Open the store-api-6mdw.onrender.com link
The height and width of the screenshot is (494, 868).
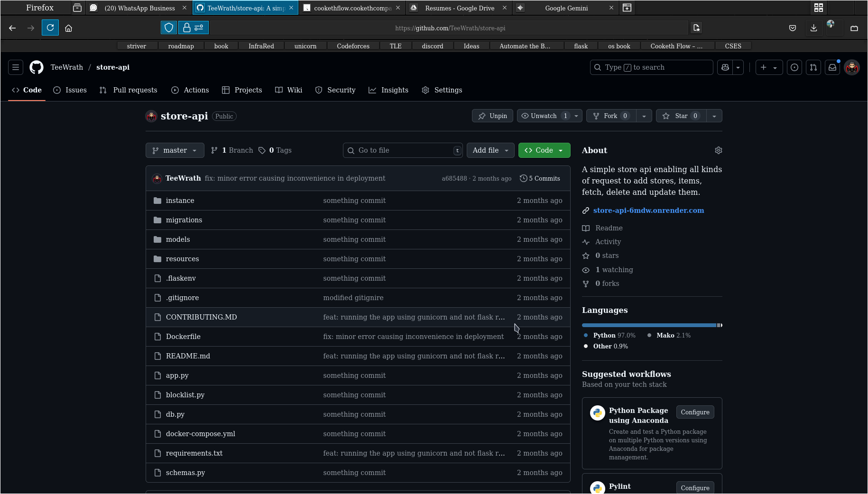click(x=648, y=210)
